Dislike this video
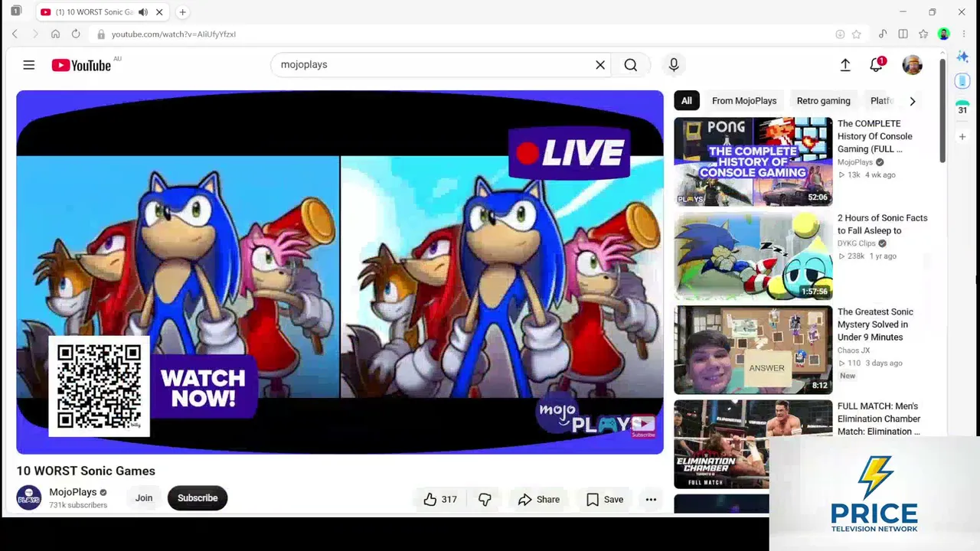Viewport: 980px width, 551px height. point(485,500)
